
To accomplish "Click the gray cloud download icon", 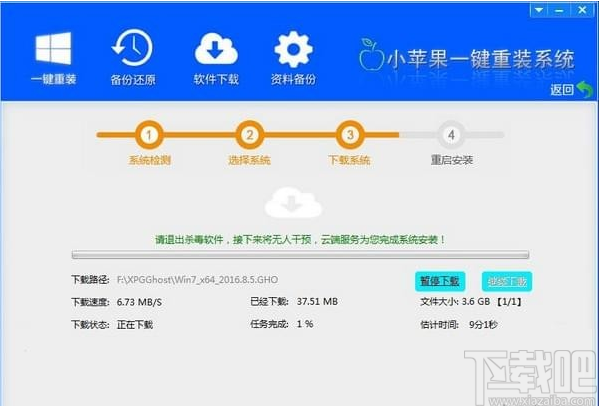I will [293, 202].
